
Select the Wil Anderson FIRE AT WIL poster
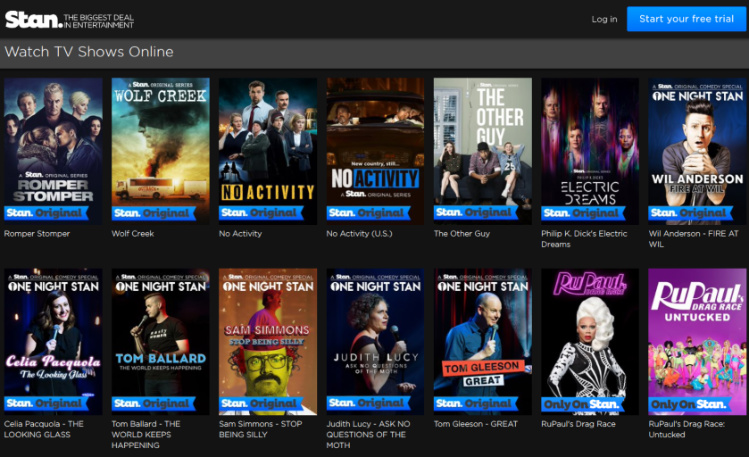(x=697, y=151)
